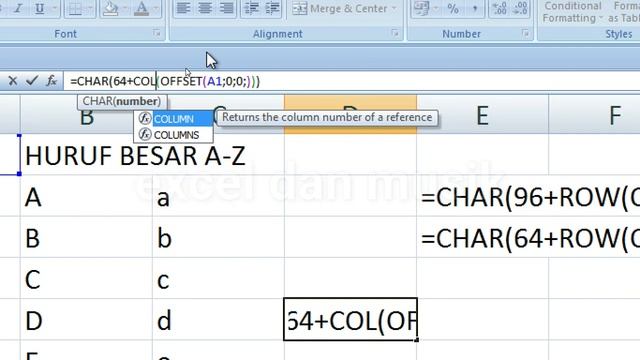
Task: Decrease indent in the Alignment group
Action: click(x=252, y=8)
